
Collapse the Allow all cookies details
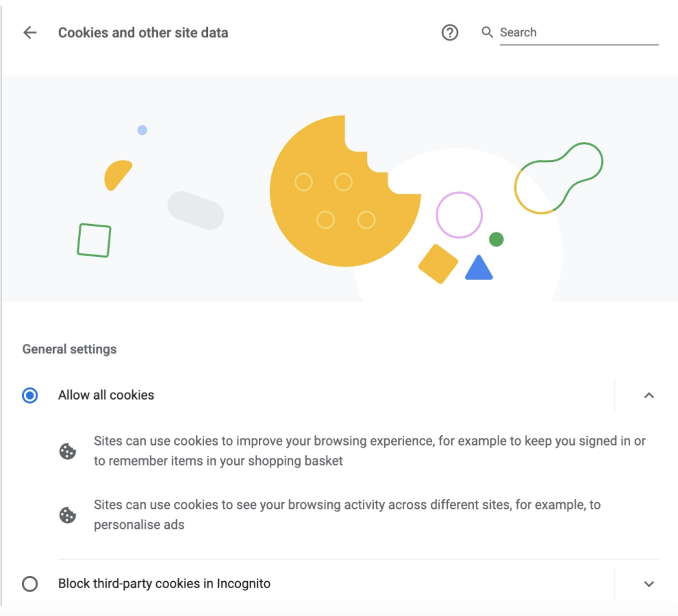pos(648,395)
